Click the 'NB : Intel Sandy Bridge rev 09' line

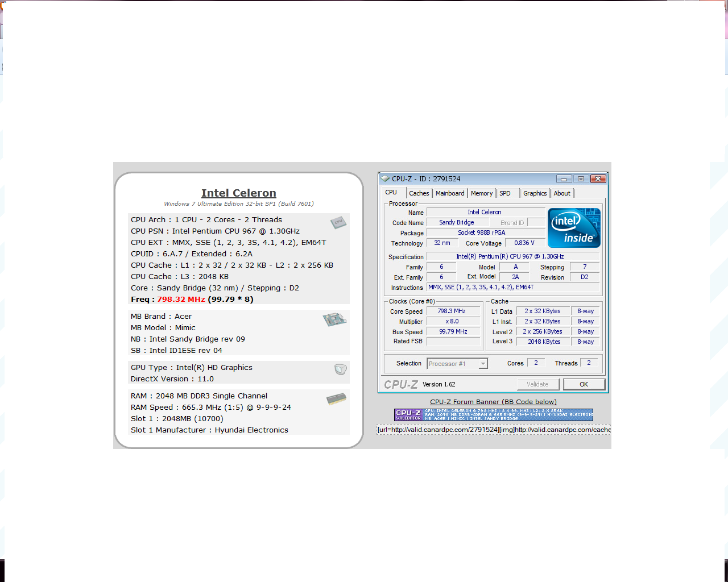[188, 339]
